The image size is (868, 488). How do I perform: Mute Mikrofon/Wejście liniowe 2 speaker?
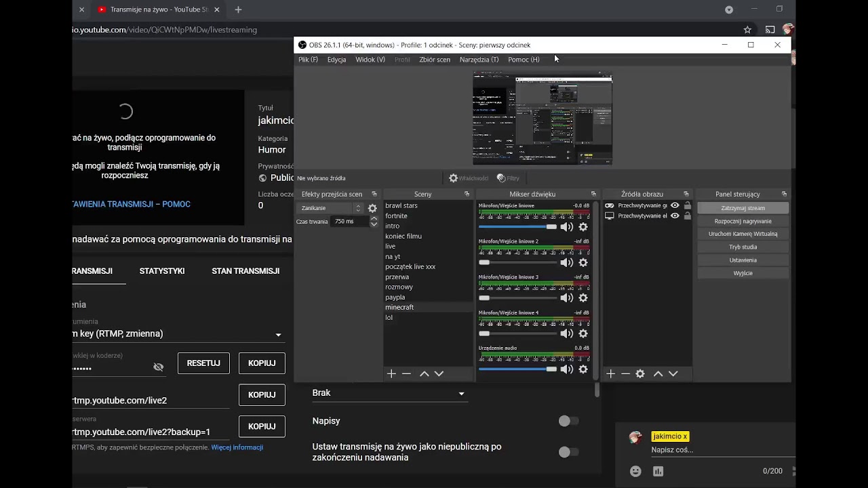[x=567, y=262]
